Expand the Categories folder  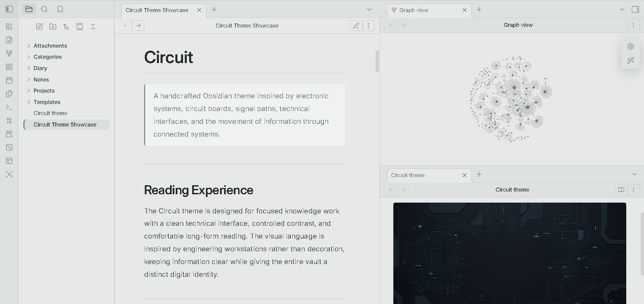pyautogui.click(x=29, y=57)
